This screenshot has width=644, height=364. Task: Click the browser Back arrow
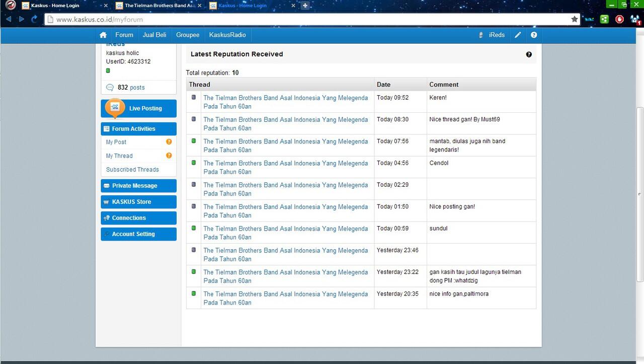(x=9, y=19)
